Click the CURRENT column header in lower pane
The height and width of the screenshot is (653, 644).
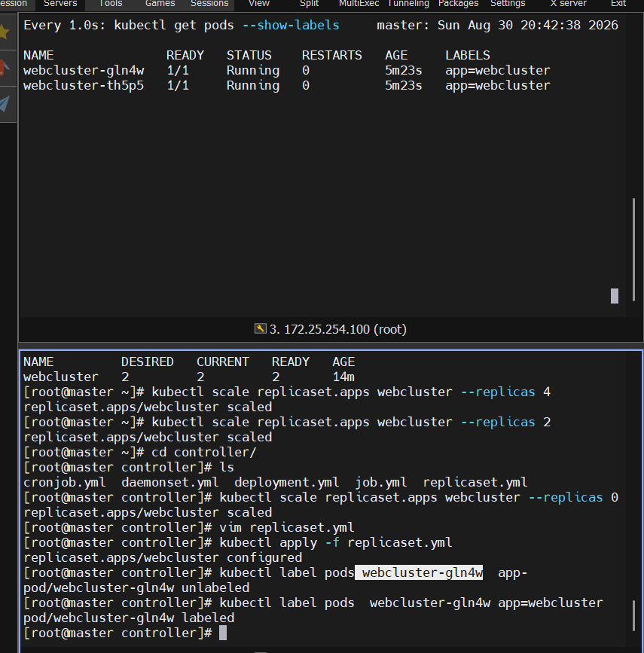(223, 362)
